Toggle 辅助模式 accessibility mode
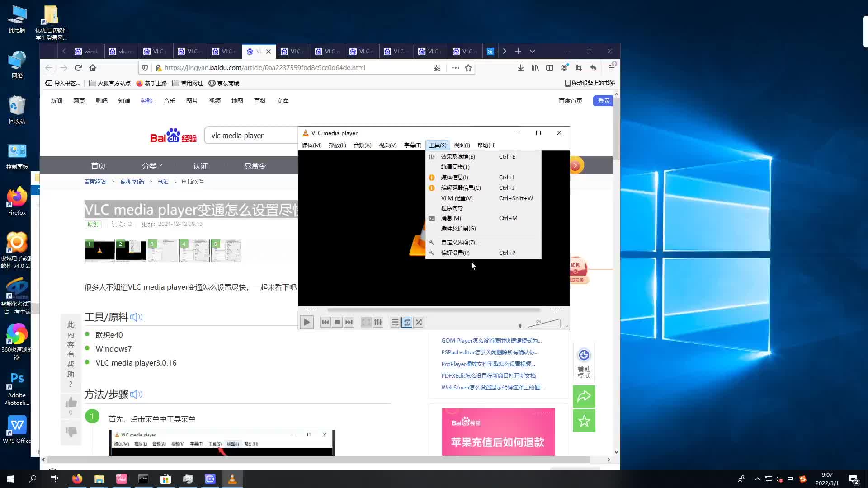 click(x=584, y=363)
